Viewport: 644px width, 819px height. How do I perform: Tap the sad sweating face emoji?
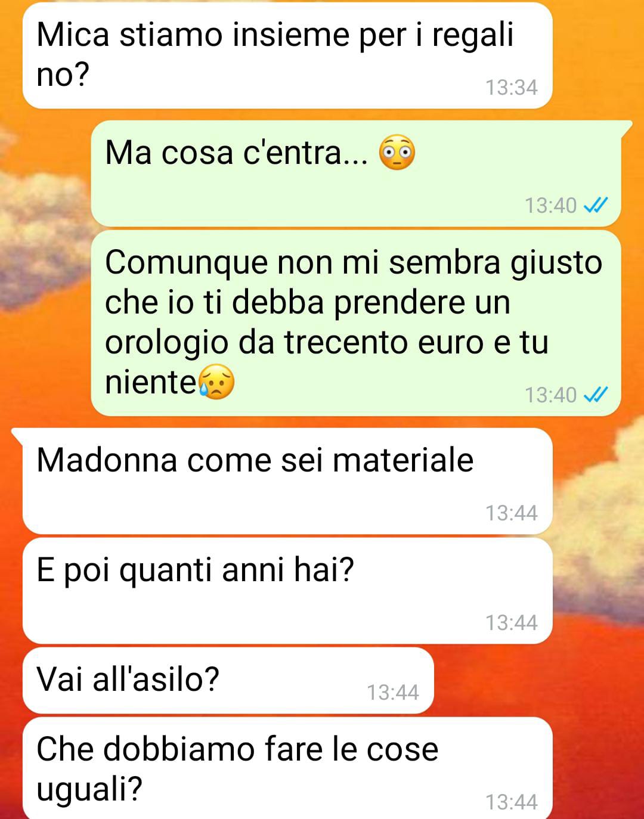click(x=216, y=381)
